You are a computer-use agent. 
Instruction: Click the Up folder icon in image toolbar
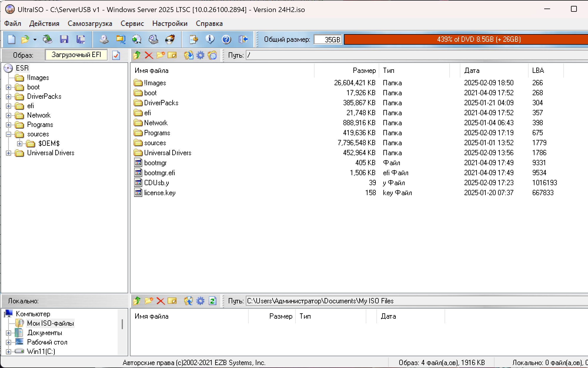137,55
